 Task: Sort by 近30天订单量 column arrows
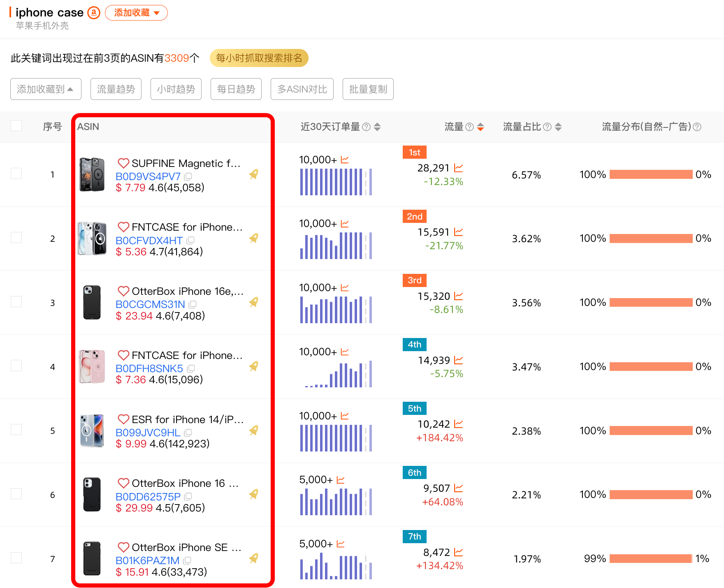tap(377, 127)
